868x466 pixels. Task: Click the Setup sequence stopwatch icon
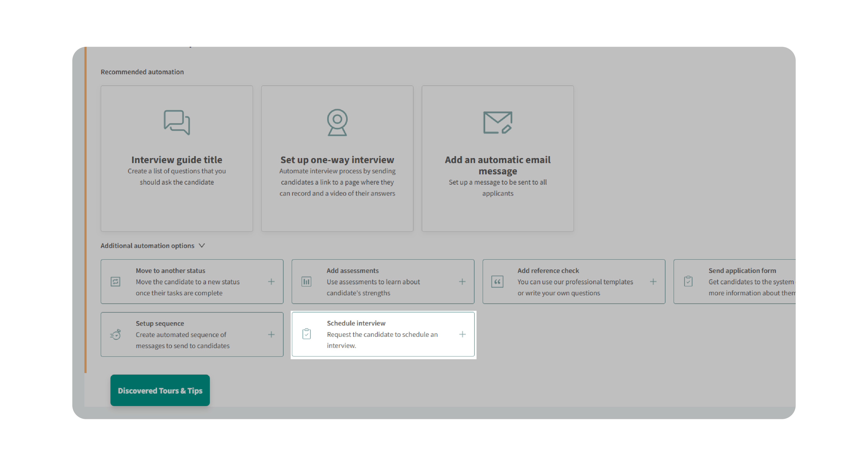tap(115, 334)
